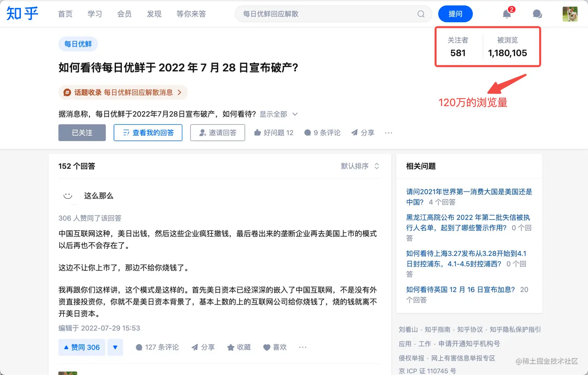Open 刘看山 footer link
The image size is (588, 375).
tap(408, 329)
